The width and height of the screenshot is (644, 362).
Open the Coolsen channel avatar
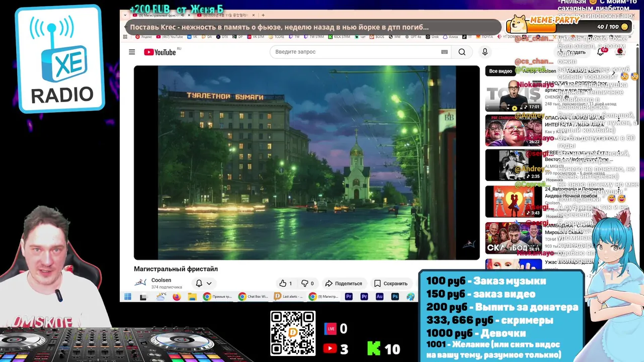[x=140, y=283]
